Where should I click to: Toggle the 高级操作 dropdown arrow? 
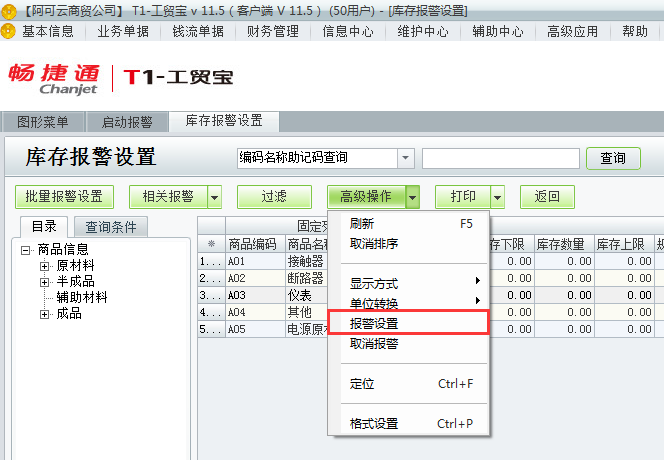(412, 197)
